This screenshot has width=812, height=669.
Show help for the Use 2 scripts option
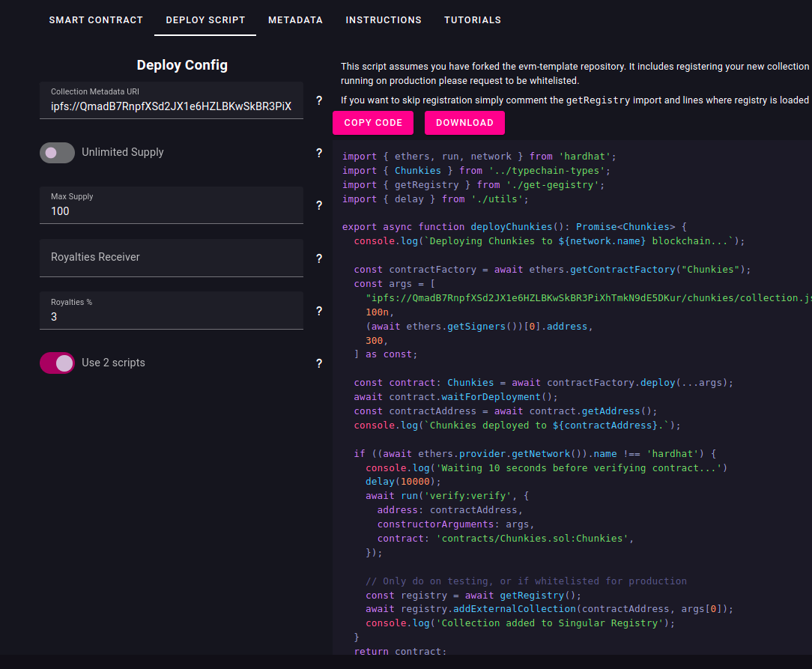click(318, 363)
